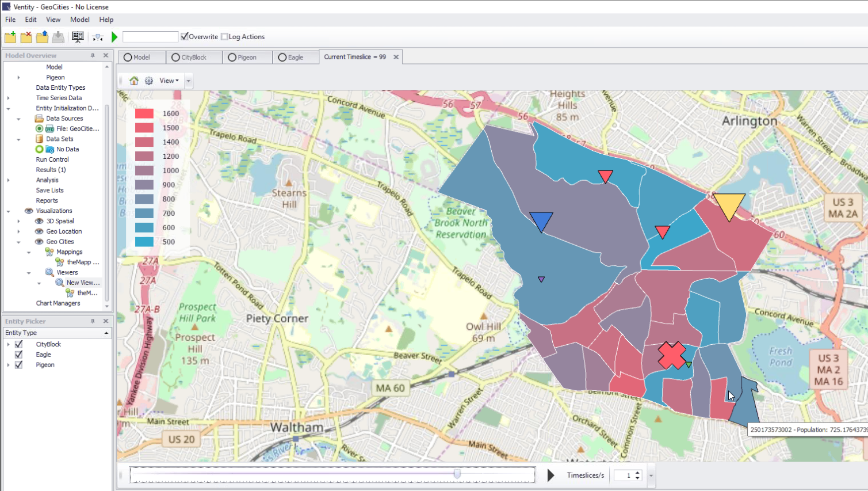Close the Entity Picker panel
This screenshot has height=491, width=868.
[106, 321]
